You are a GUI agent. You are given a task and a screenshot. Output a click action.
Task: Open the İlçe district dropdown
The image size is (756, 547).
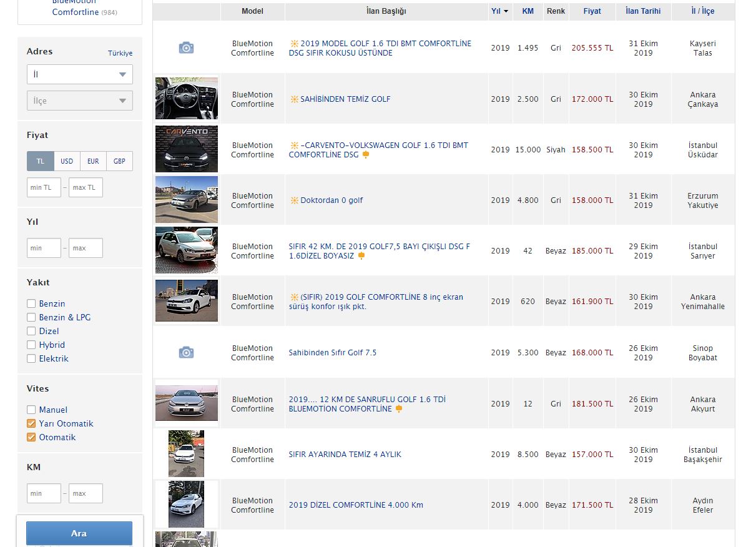[80, 101]
